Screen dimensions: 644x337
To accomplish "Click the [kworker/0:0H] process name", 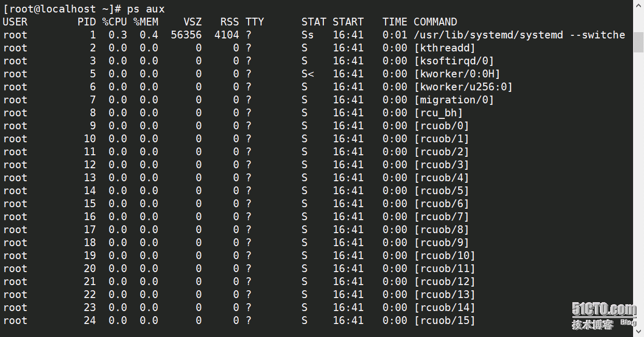I will (x=457, y=74).
